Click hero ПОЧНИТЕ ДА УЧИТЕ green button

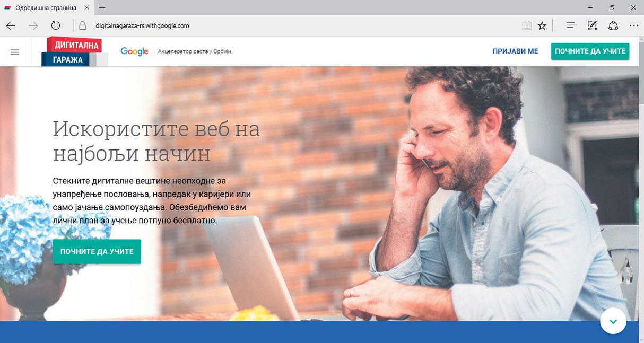pyautogui.click(x=97, y=251)
